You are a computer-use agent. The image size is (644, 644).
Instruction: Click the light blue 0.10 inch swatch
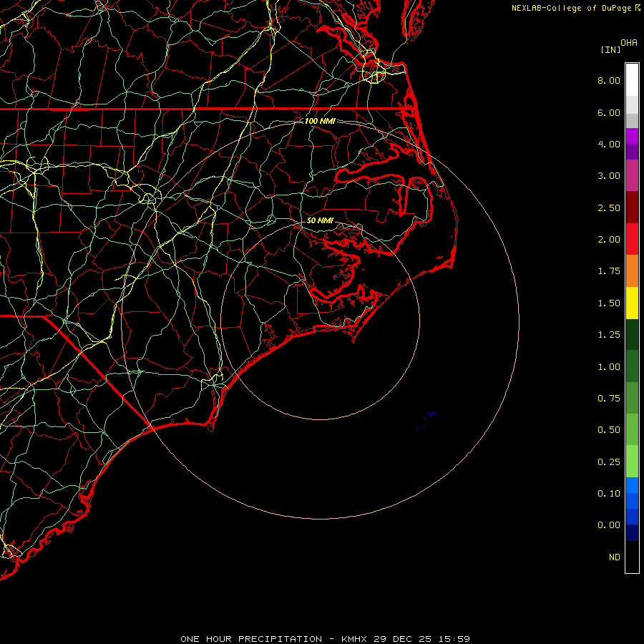point(632,485)
